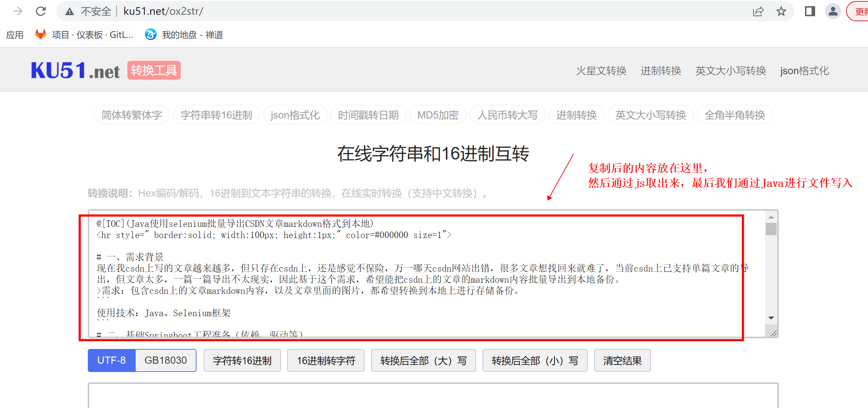This screenshot has width=868, height=408.
Task: Click 转换后全部（大）写 button
Action: [x=423, y=360]
